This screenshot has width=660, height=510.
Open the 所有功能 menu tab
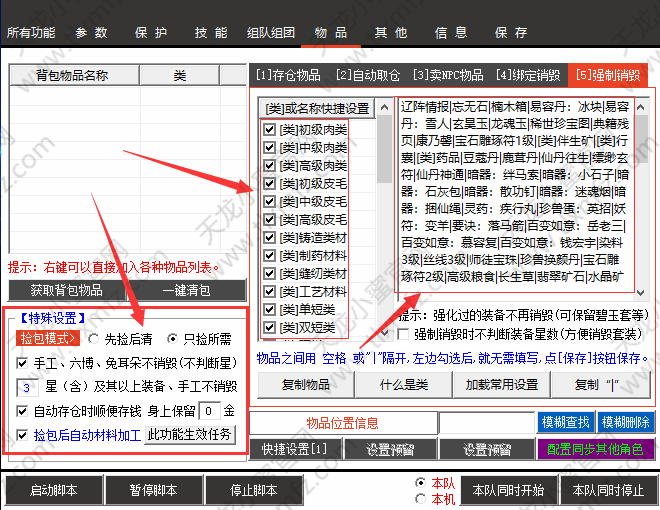(x=31, y=32)
